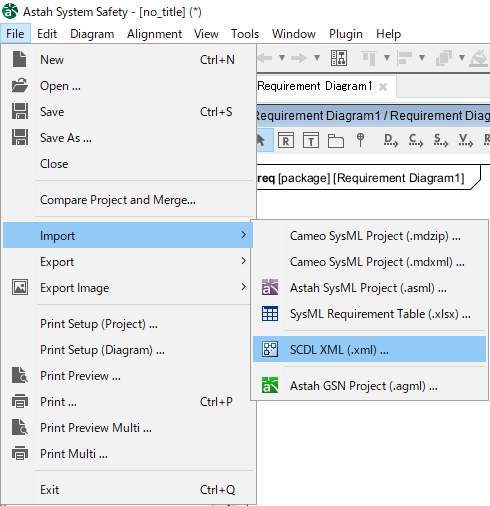490x506 pixels.
Task: Click the Astah application logo icon
Action: pyautogui.click(x=10, y=11)
